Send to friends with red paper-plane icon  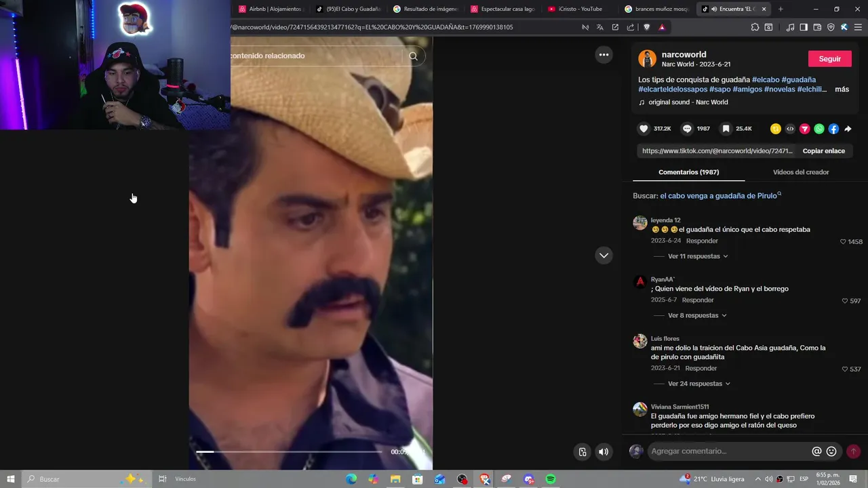[x=805, y=129]
